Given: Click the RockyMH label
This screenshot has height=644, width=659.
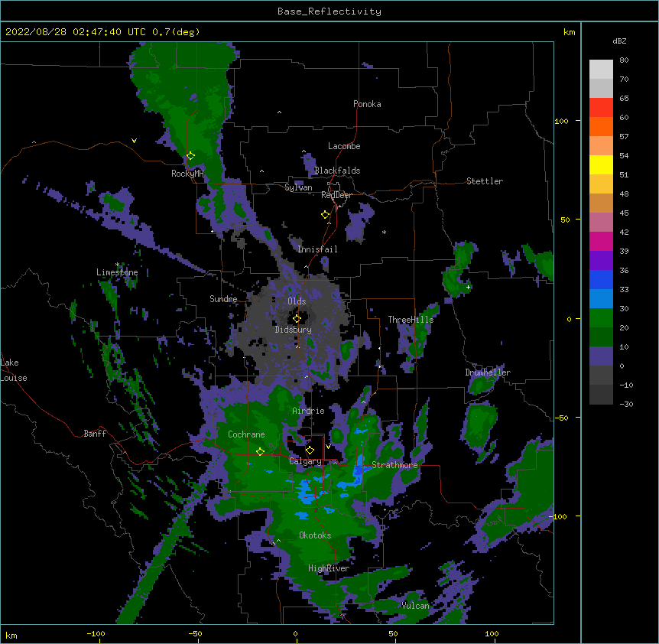Looking at the screenshot, I should point(187,174).
